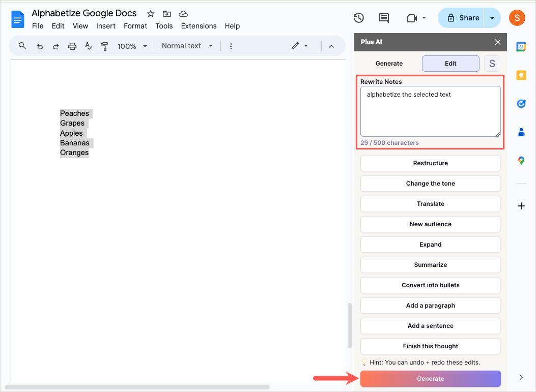Click the Translate button
The width and height of the screenshot is (536, 392).
click(430, 204)
